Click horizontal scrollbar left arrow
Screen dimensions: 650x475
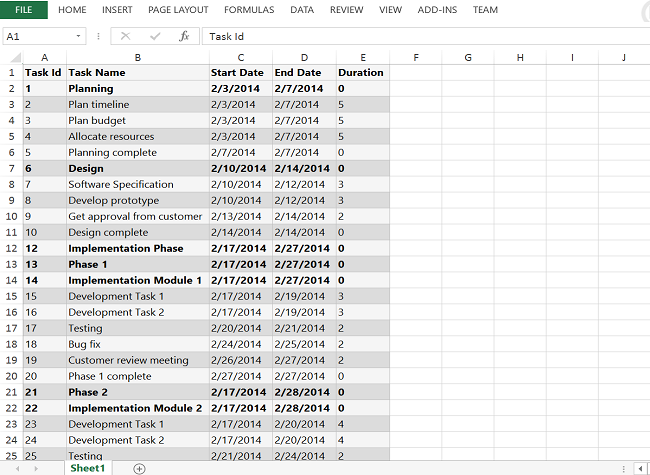[641, 469]
